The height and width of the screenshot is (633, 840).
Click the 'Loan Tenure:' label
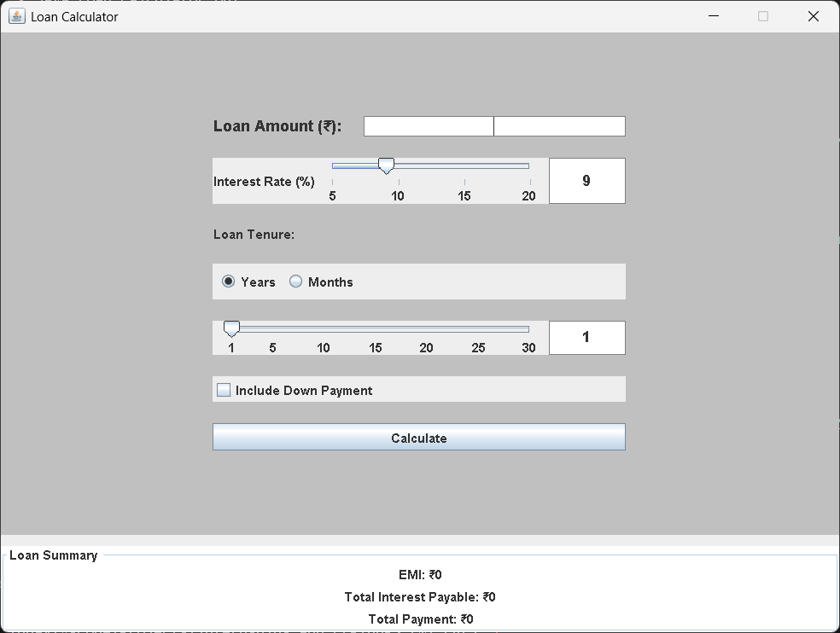(x=254, y=235)
